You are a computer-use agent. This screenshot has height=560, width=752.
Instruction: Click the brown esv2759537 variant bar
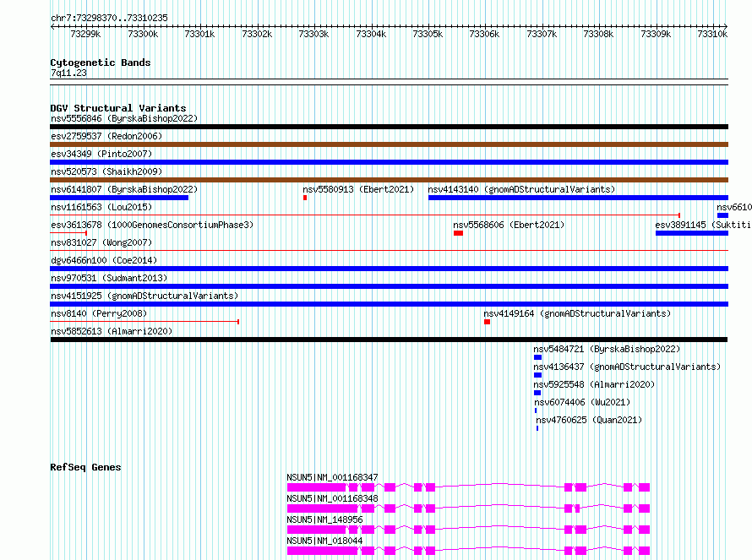pos(389,144)
